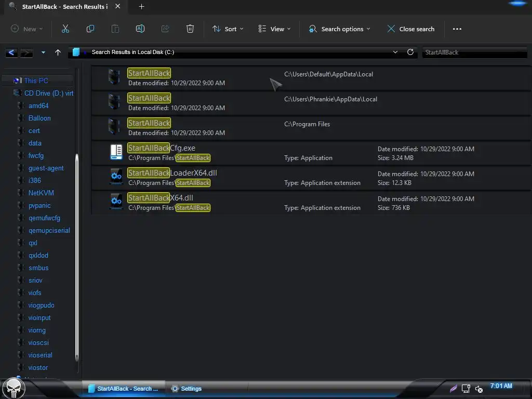532x399 pixels.
Task: Select This PC in navigation pane
Action: [x=36, y=81]
